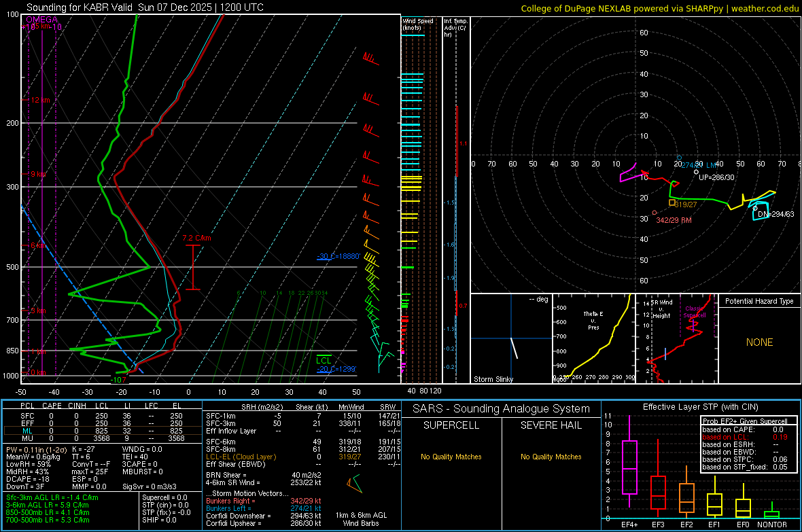The image size is (802, 532).
Task: Click the NONE hazard type value
Action: point(759,342)
